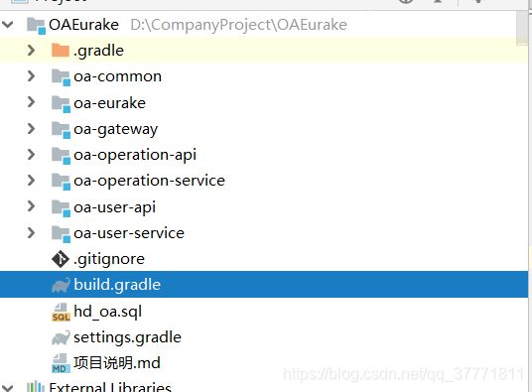Click the hd_oa.sql SQL file icon
Screen dimensions: 532x392
62,312
